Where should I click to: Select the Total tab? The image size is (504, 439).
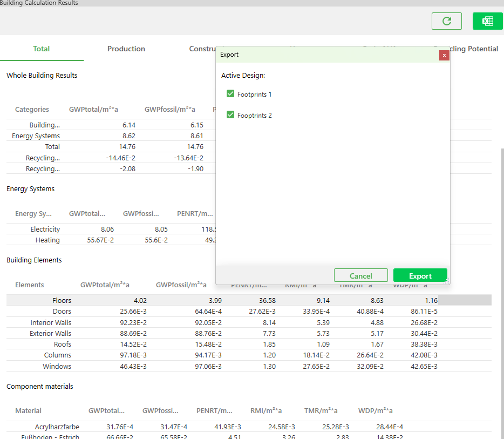click(x=42, y=49)
